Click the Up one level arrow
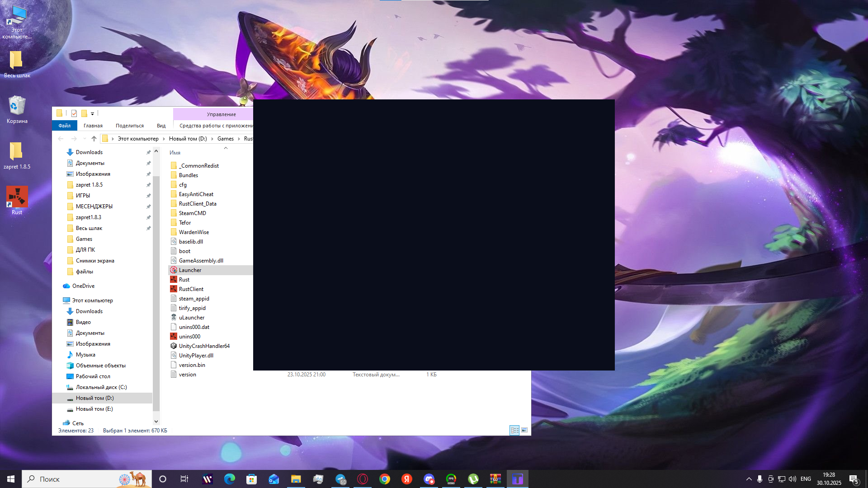The height and width of the screenshot is (488, 868). click(x=94, y=139)
